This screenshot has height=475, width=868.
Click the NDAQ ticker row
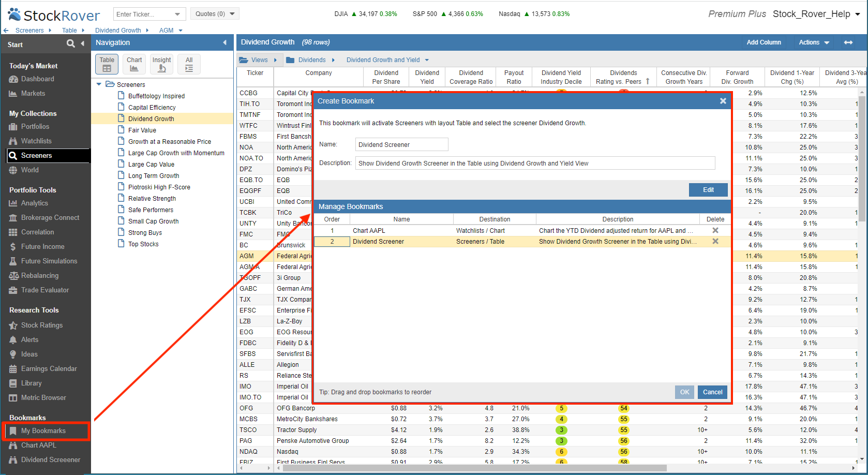click(x=248, y=452)
